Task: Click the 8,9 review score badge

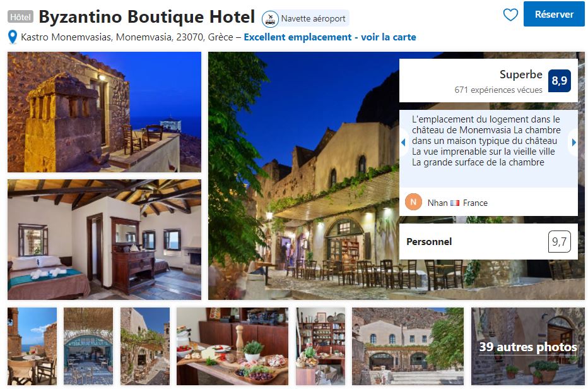Action: [559, 81]
